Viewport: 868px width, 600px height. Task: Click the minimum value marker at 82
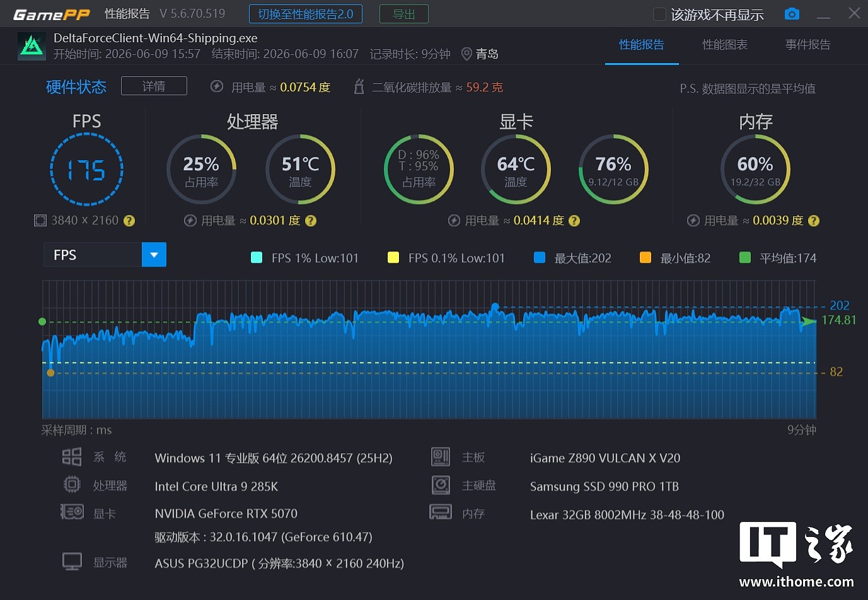(x=50, y=373)
